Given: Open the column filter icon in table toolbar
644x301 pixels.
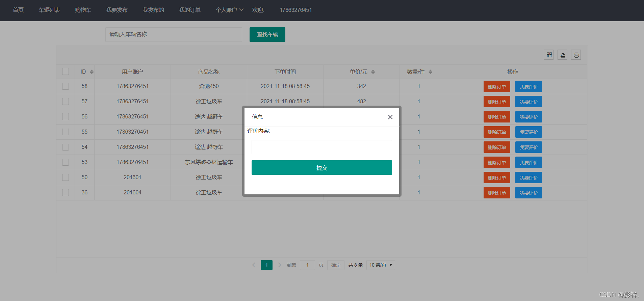Looking at the screenshot, I should pyautogui.click(x=549, y=55).
